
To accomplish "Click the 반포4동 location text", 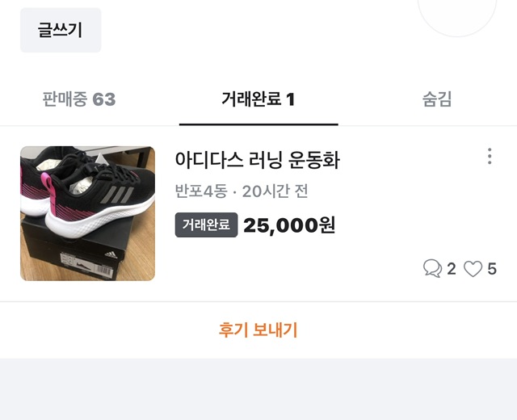I will point(201,192).
